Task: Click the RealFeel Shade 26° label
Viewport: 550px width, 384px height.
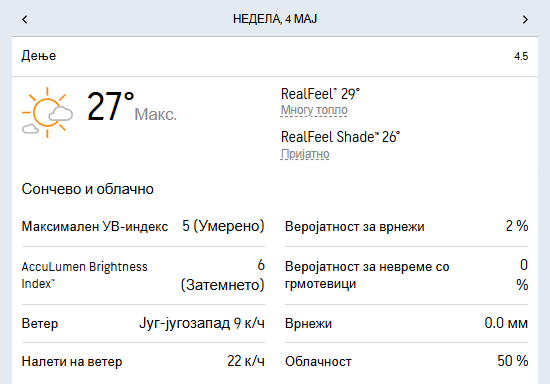Action: click(x=340, y=137)
